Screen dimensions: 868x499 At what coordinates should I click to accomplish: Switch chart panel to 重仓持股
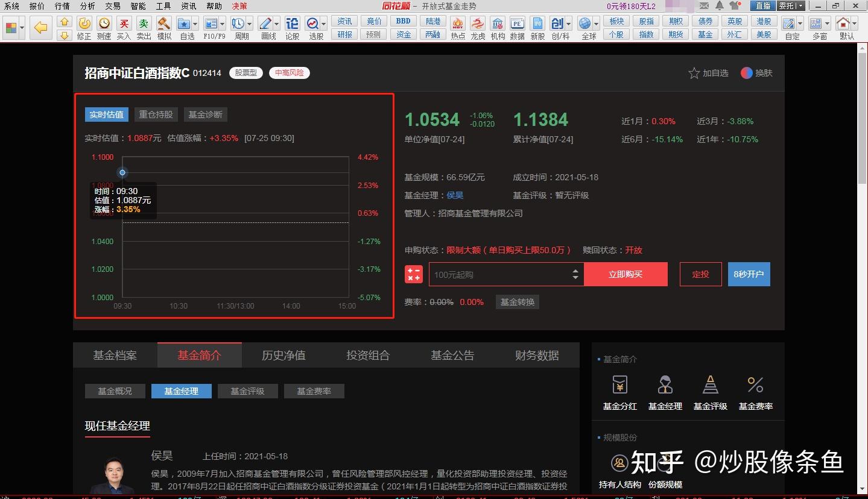156,115
